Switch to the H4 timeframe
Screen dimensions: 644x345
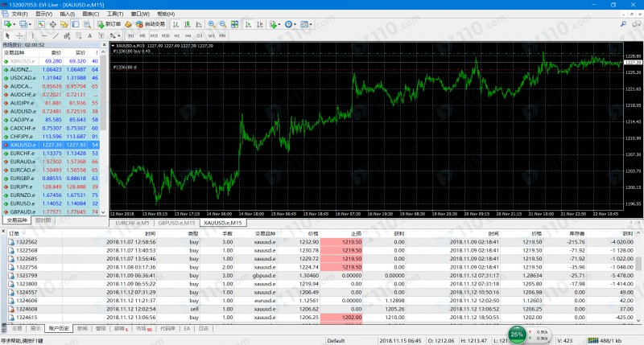188,35
